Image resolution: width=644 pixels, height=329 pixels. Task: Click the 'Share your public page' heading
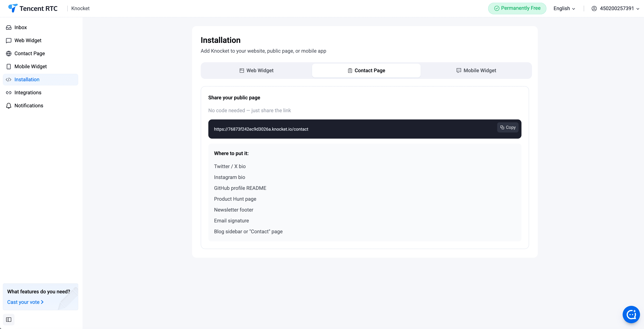[x=234, y=98]
